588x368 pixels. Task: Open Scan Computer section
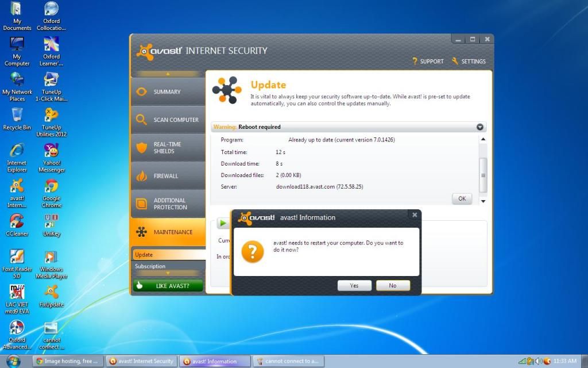[168, 120]
